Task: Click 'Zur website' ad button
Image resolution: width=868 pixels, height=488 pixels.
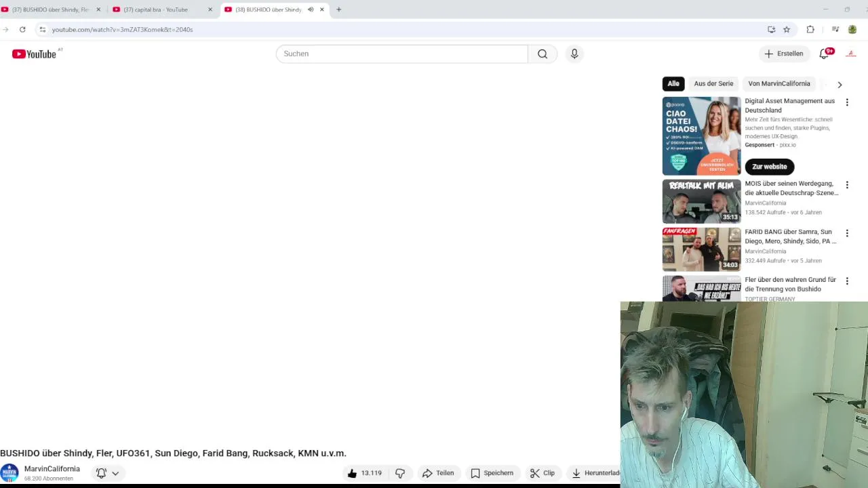Action: 770,167
